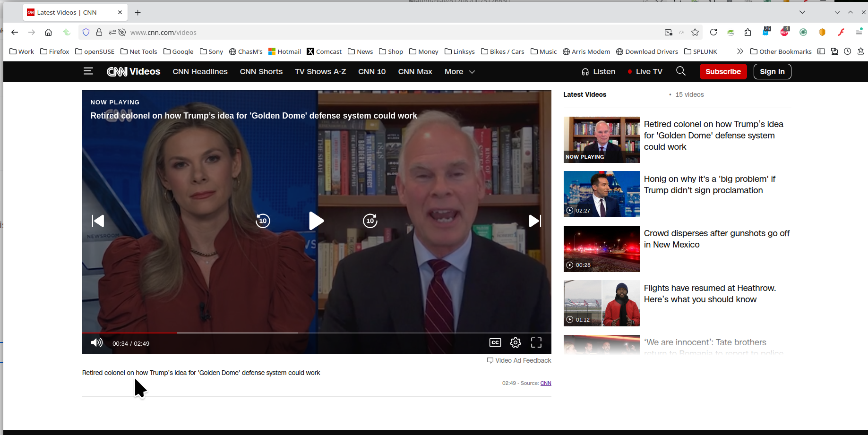Go to the previous video in the player
Screen dimensions: 868x435
98,221
